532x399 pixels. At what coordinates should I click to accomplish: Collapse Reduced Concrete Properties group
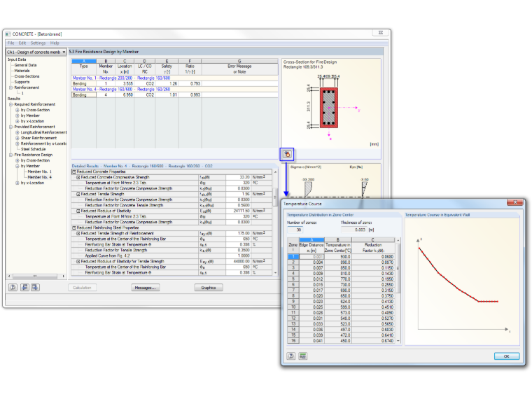74,171
